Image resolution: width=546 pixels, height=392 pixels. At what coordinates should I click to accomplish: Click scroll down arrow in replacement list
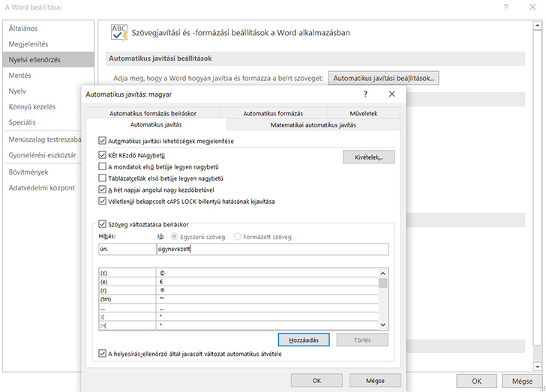383,325
